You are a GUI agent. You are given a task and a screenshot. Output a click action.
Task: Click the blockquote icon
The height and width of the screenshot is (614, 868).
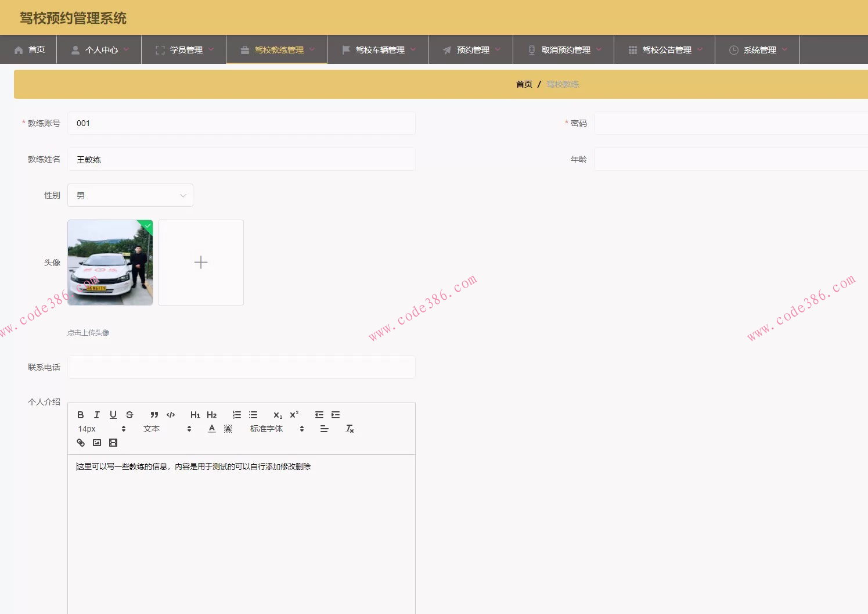coord(154,415)
